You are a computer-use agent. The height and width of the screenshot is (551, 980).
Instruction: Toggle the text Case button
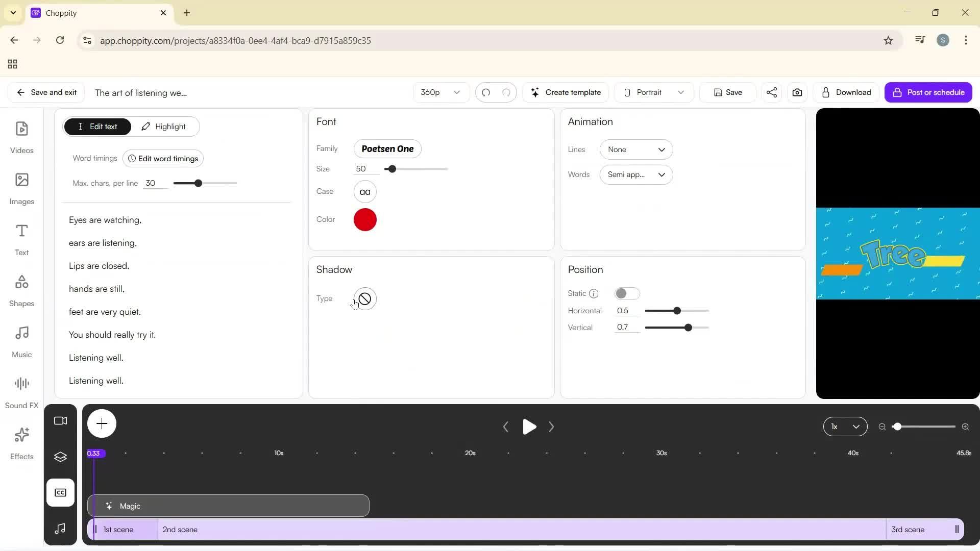364,192
